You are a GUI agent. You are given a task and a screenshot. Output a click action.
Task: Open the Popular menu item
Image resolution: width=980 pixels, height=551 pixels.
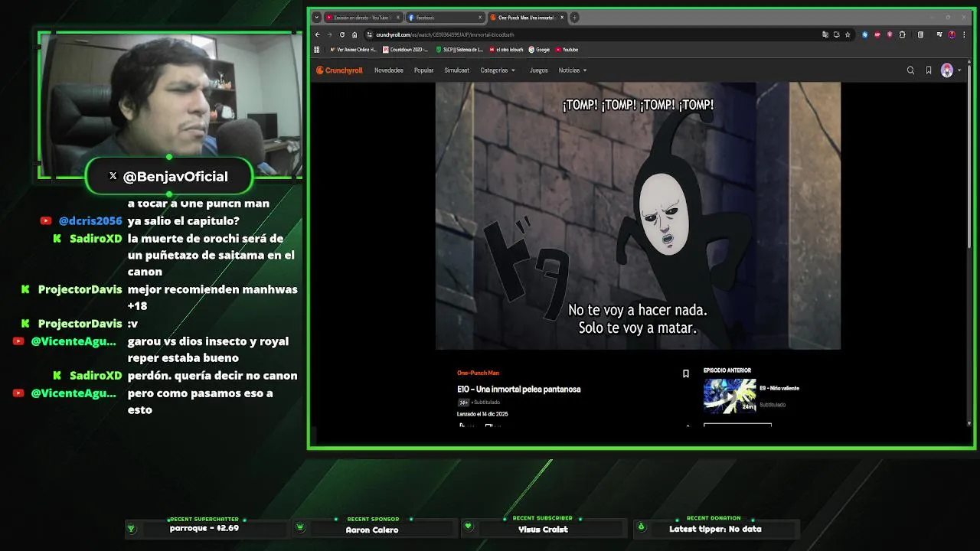pos(423,70)
